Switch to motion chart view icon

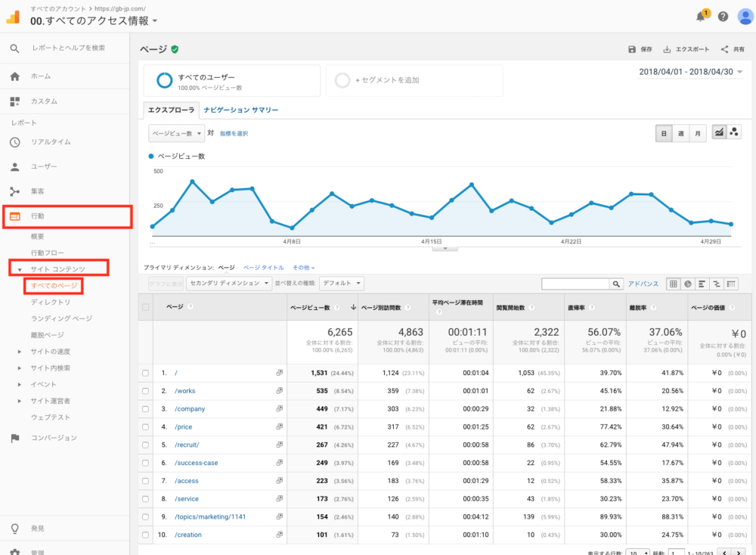pos(733,132)
